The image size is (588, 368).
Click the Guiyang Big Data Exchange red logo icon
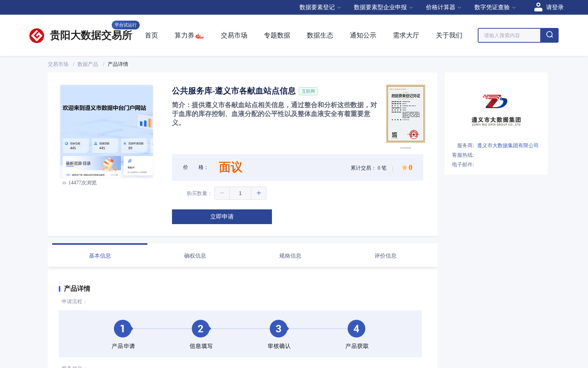click(37, 36)
